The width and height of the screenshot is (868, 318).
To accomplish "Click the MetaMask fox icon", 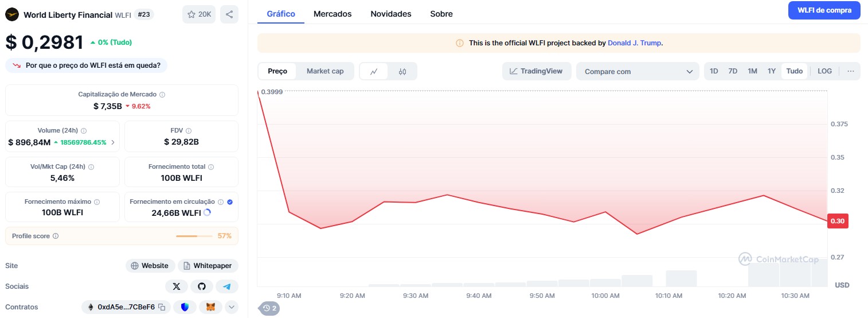I will [210, 307].
